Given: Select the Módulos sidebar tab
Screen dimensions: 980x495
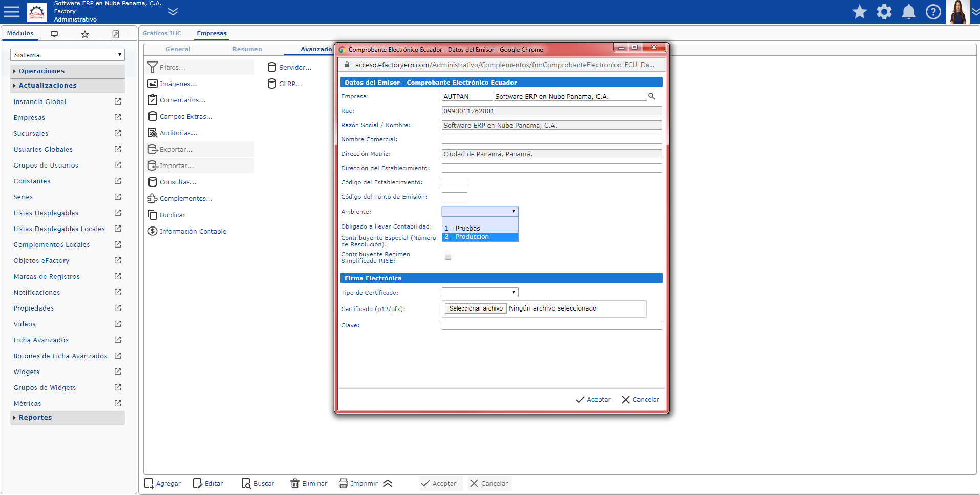Looking at the screenshot, I should [20, 33].
